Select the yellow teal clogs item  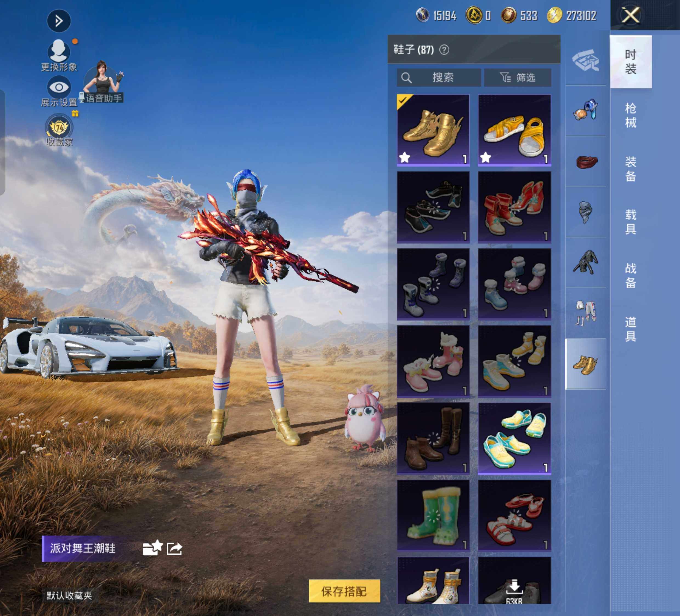tap(514, 438)
